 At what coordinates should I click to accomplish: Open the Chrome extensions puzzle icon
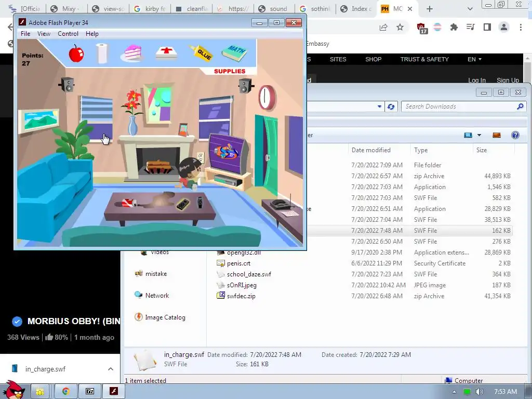[x=454, y=27]
